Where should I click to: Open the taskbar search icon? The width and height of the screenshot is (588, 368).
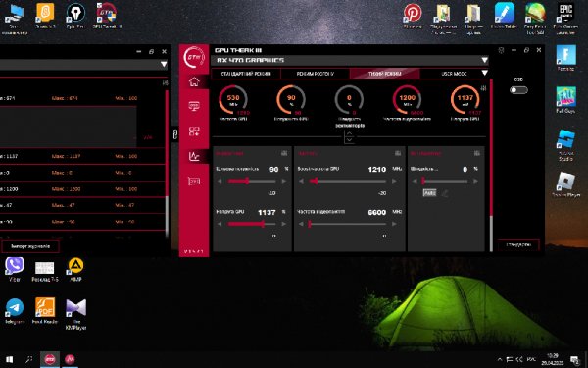(x=28, y=359)
